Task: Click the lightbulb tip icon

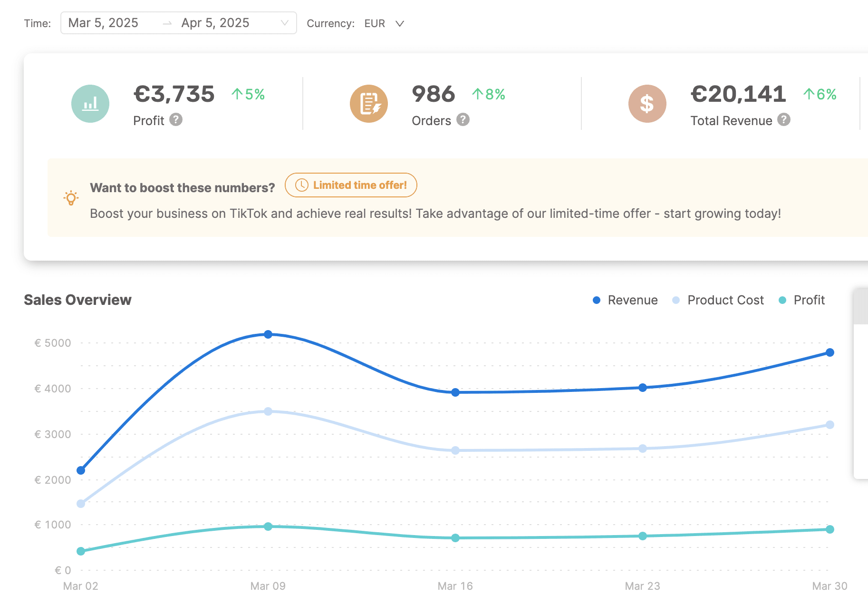Action: pos(71,198)
